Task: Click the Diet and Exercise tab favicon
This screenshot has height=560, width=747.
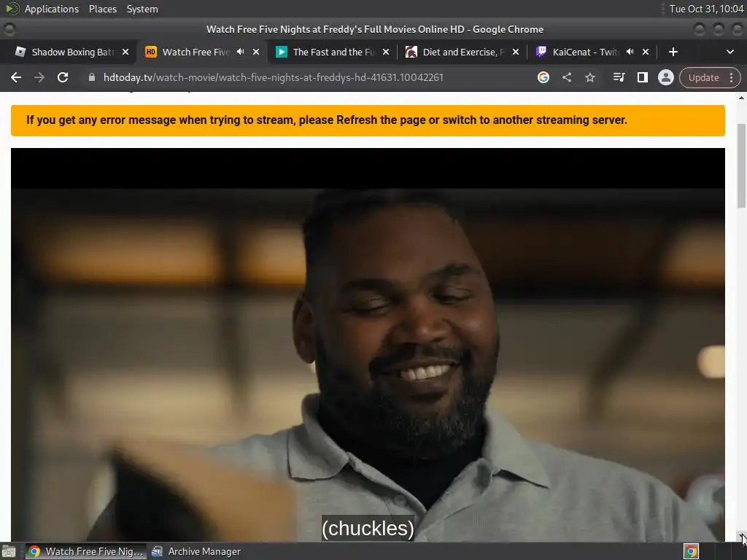Action: click(411, 52)
